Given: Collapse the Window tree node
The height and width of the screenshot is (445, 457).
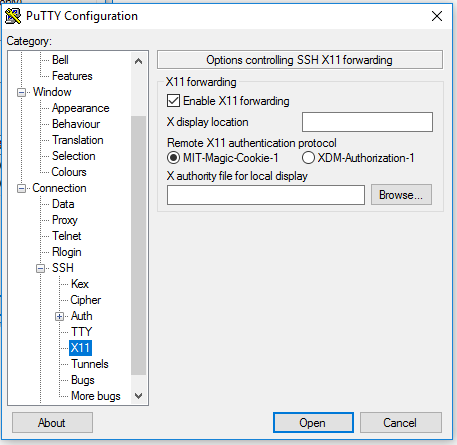Looking at the screenshot, I should click(21, 92).
